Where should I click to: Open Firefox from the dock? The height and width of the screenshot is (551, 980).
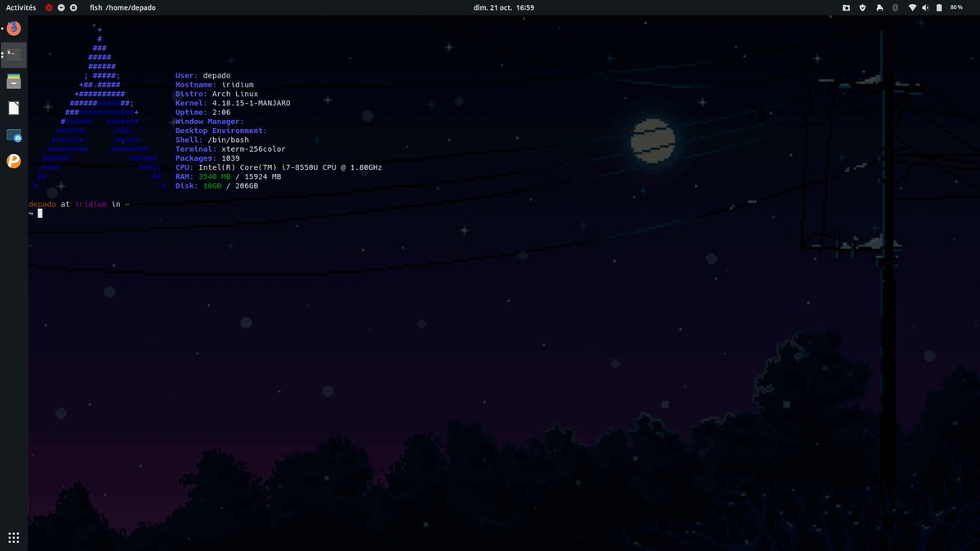[x=13, y=27]
